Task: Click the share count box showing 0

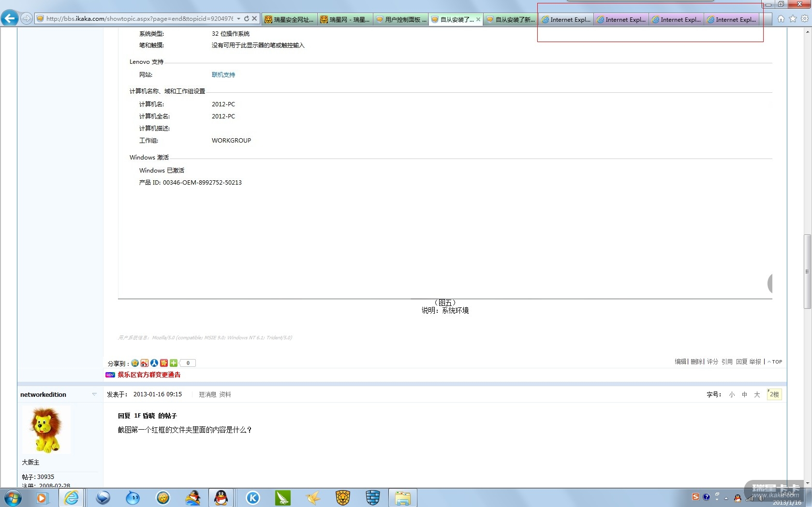Action: point(188,363)
